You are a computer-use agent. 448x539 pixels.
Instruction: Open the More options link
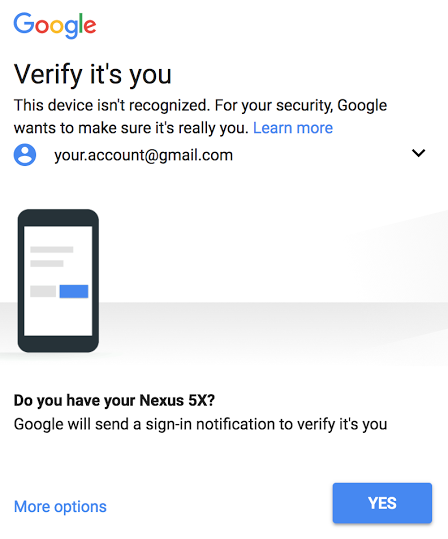click(x=60, y=507)
